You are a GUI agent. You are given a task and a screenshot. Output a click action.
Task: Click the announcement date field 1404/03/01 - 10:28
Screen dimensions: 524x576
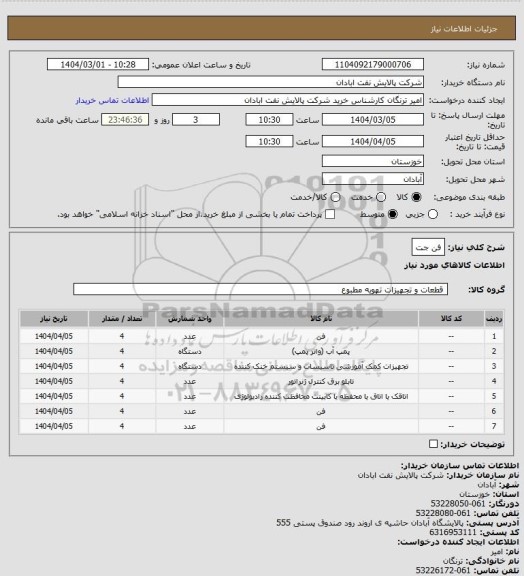(x=98, y=64)
